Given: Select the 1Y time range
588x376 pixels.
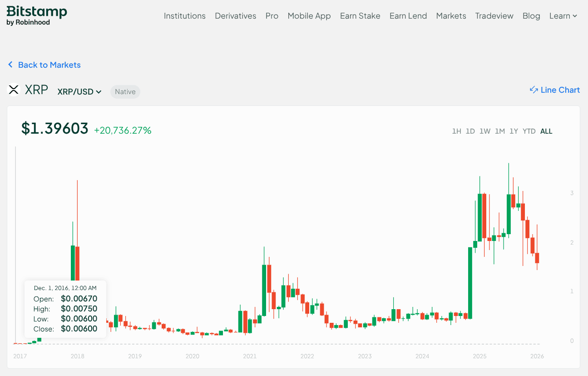Looking at the screenshot, I should [514, 131].
